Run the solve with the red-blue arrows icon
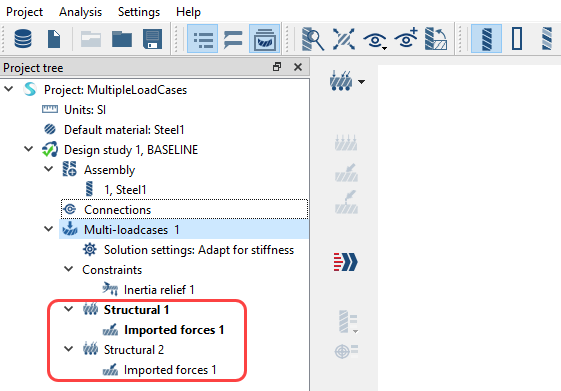This screenshot has height=391, width=561. (346, 262)
